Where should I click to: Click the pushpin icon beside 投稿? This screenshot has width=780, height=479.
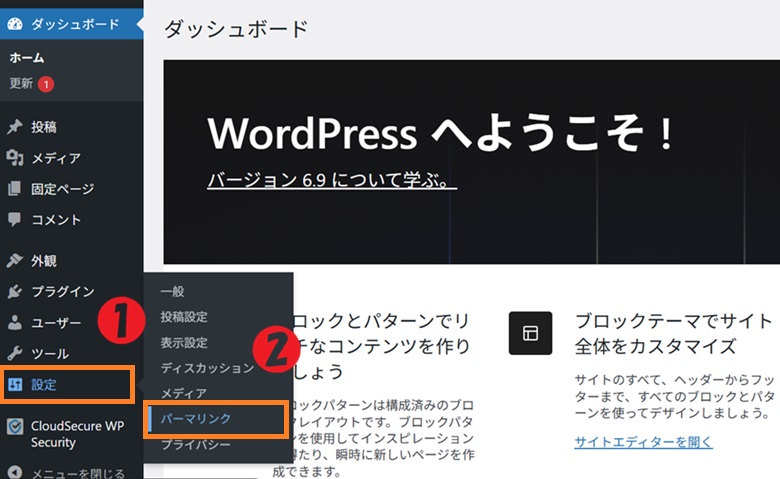(15, 127)
